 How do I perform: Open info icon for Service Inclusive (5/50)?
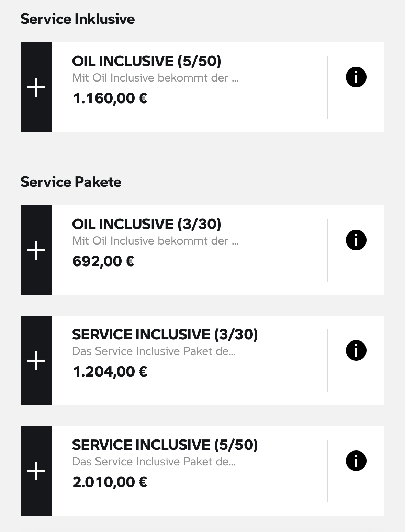click(x=356, y=461)
